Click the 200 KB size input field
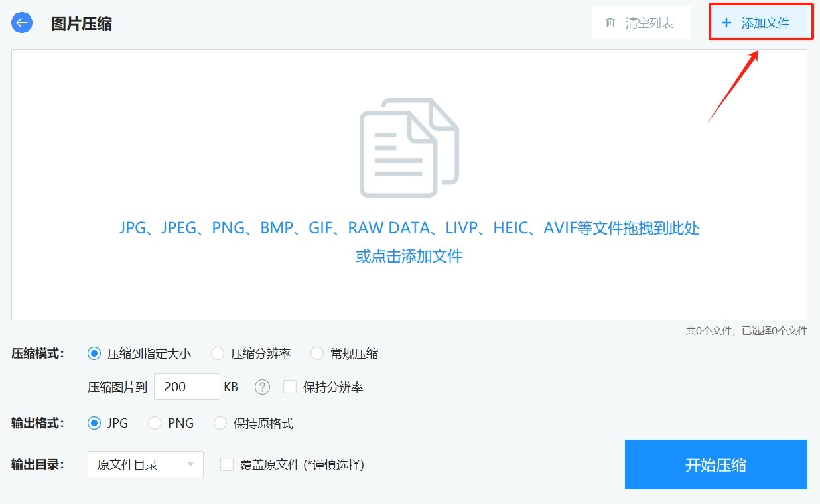This screenshot has height=504, width=820. (x=186, y=387)
